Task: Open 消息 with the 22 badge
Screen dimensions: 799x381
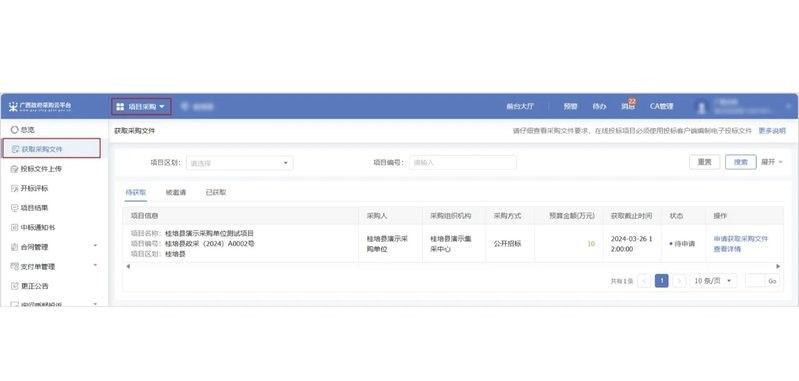Action: (x=629, y=105)
